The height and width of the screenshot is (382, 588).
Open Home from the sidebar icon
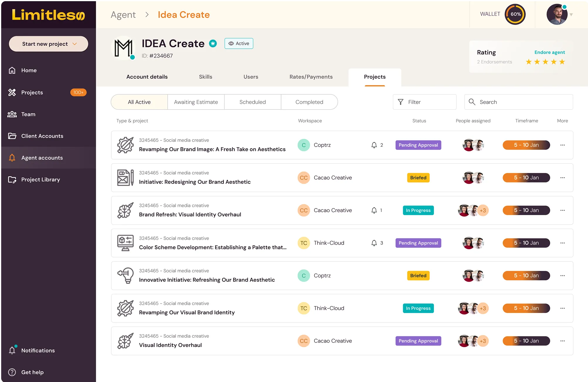(x=12, y=70)
